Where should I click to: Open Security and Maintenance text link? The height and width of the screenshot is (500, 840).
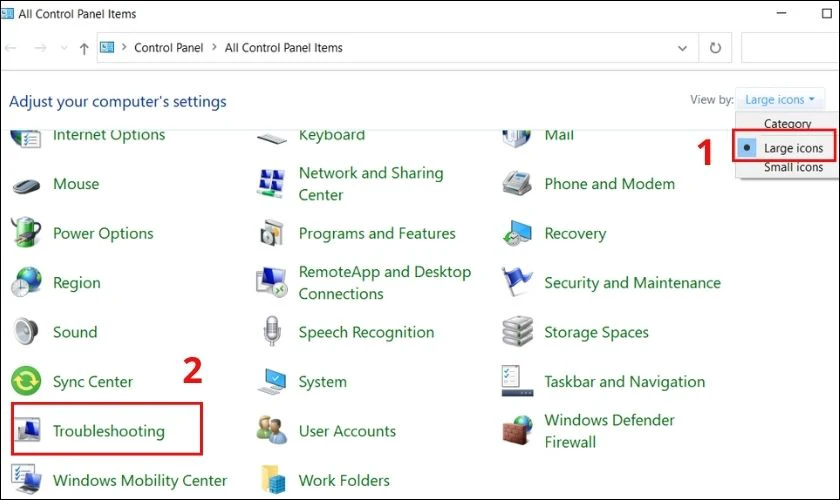(632, 283)
